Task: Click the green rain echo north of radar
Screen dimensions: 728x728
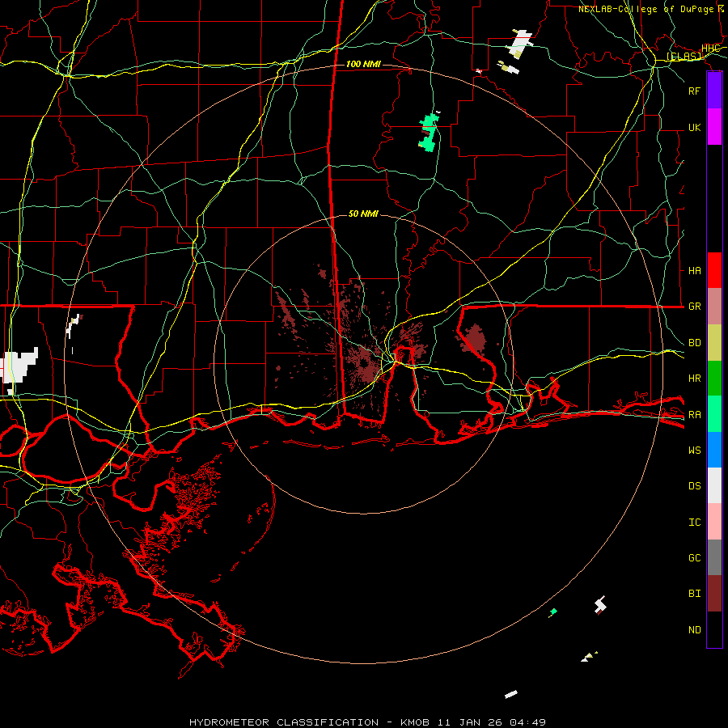Action: [429, 133]
